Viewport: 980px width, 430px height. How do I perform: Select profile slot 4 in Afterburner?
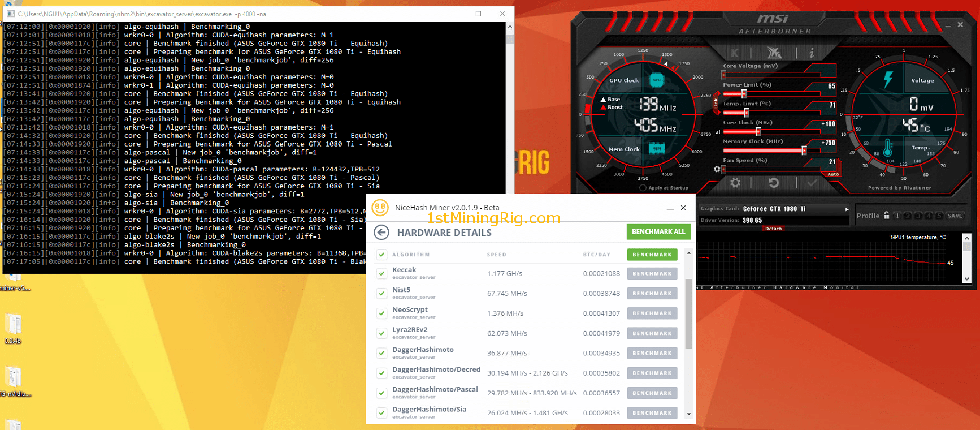(928, 216)
